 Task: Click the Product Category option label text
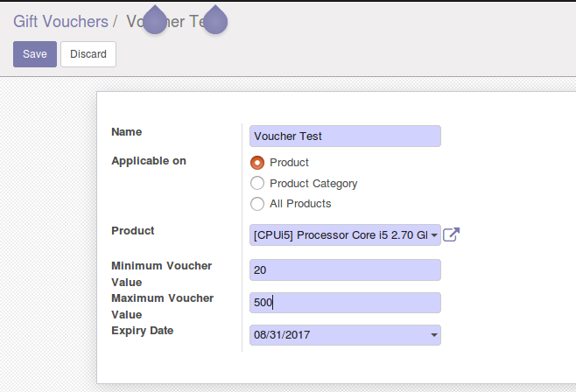[313, 183]
